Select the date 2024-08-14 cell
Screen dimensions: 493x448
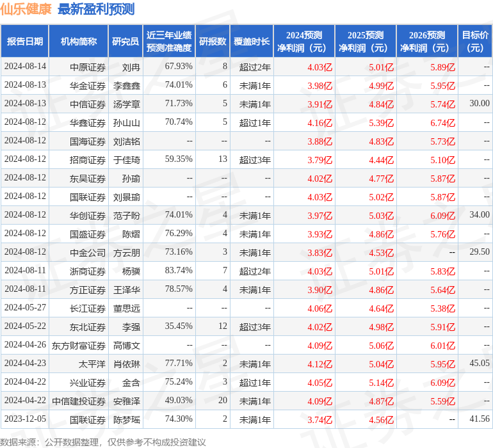coord(25,67)
